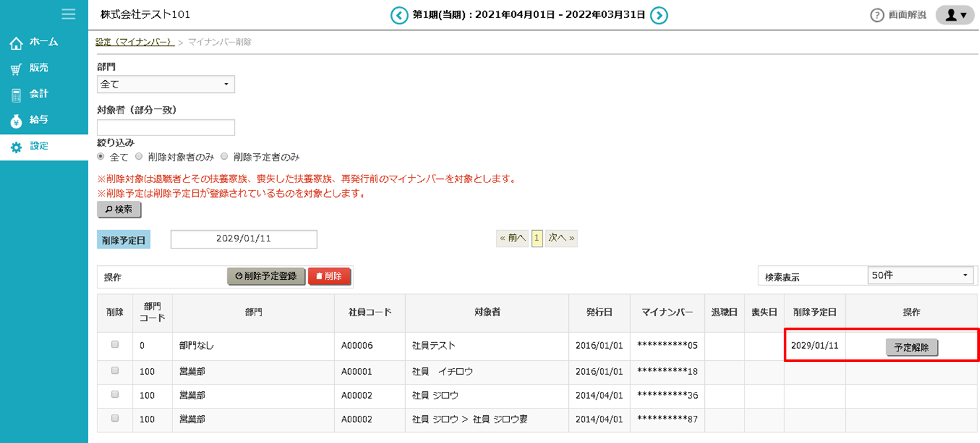Tick delete checkbox for 社員 イチロウ
This screenshot has width=980, height=443.
pos(115,371)
